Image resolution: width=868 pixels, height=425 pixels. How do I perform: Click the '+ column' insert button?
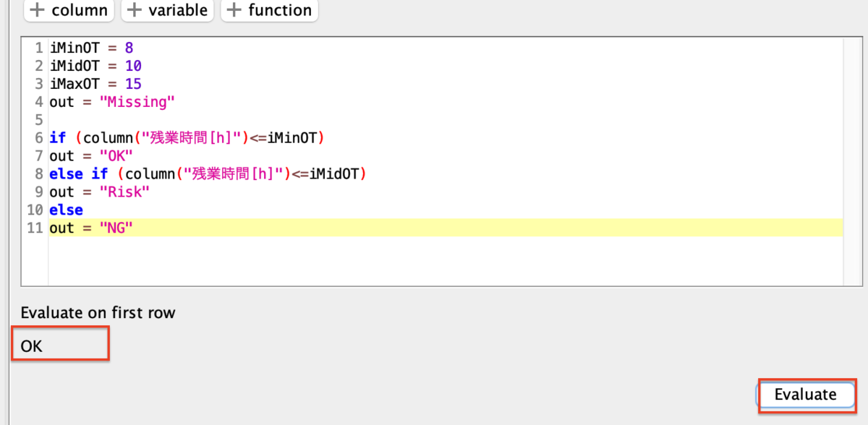click(69, 10)
